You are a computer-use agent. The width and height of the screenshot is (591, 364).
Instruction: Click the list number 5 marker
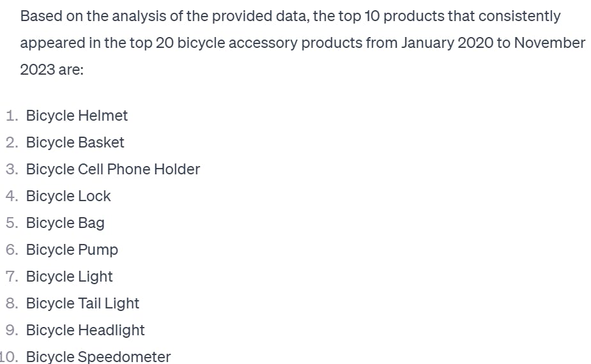[12, 223]
